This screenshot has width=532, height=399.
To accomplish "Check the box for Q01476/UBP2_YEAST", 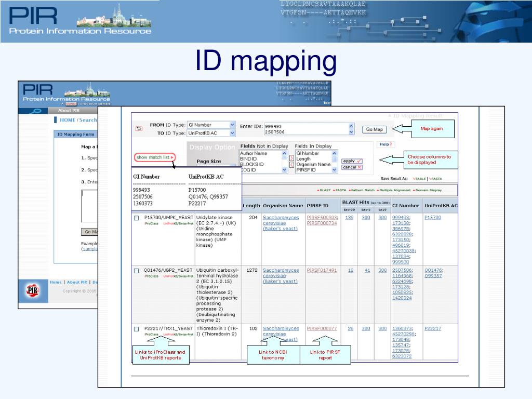I will [x=137, y=271].
